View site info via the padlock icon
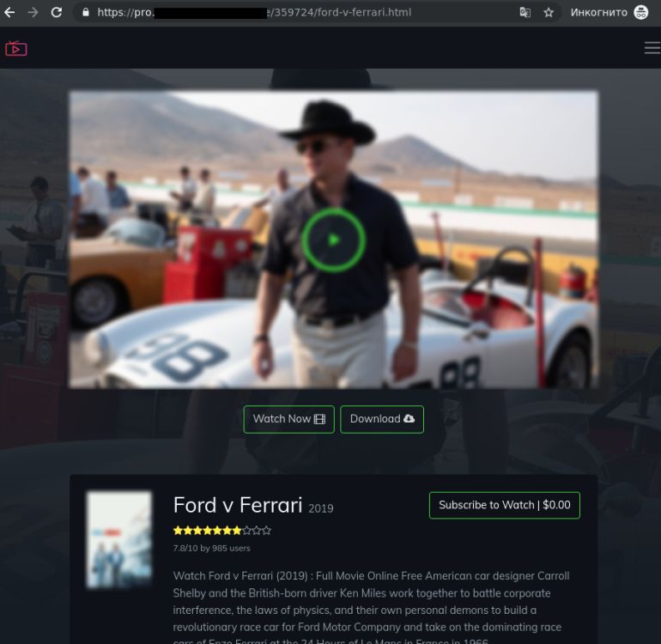Viewport: 661px width, 644px height. point(85,13)
